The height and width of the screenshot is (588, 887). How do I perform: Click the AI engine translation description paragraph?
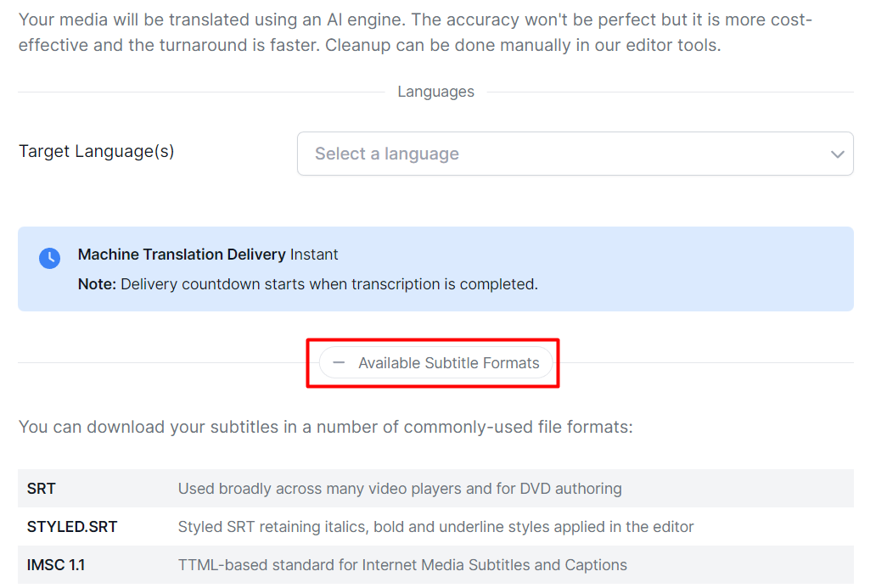tap(415, 32)
